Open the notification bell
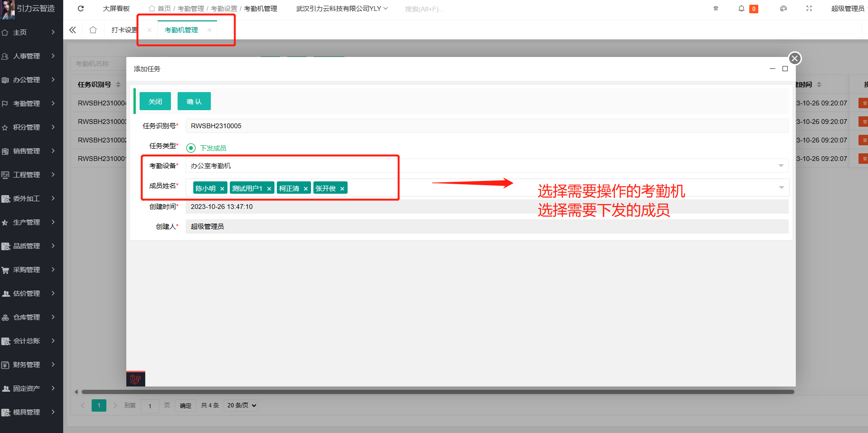Screen dimensions: 868x433 [741, 9]
